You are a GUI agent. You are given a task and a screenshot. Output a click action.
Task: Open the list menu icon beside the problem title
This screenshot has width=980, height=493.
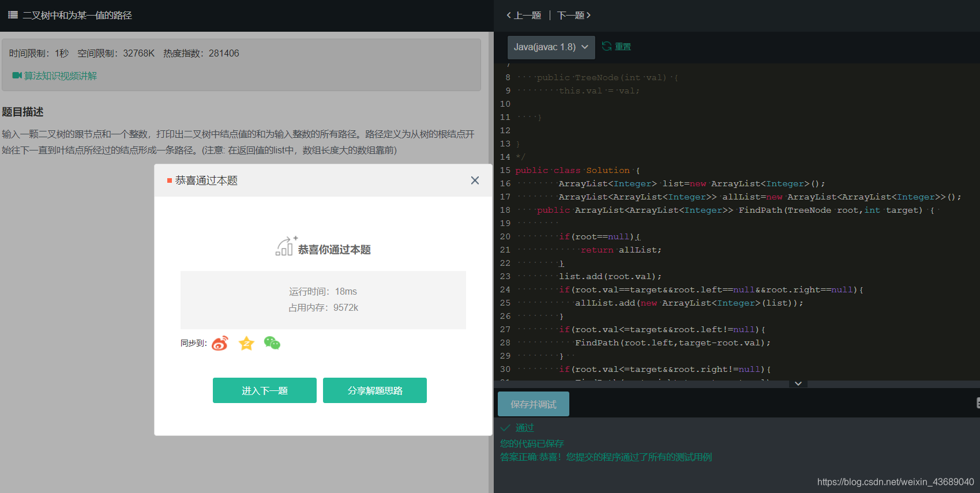tap(13, 15)
